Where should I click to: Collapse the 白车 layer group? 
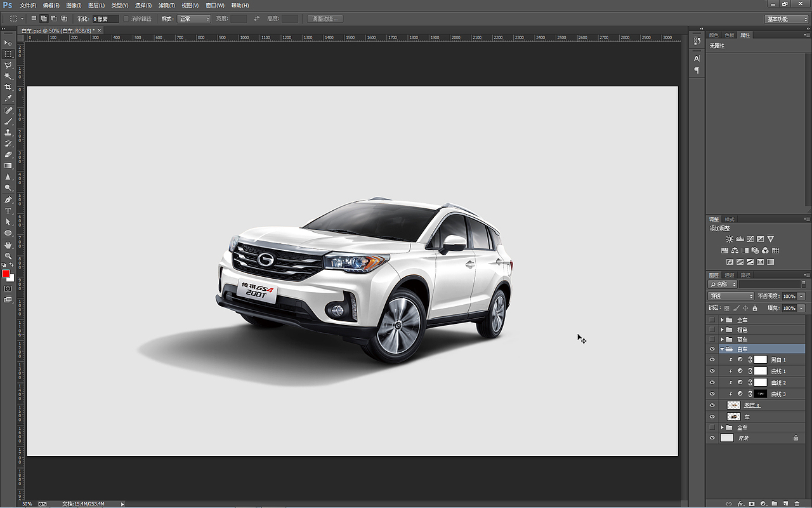tap(722, 349)
